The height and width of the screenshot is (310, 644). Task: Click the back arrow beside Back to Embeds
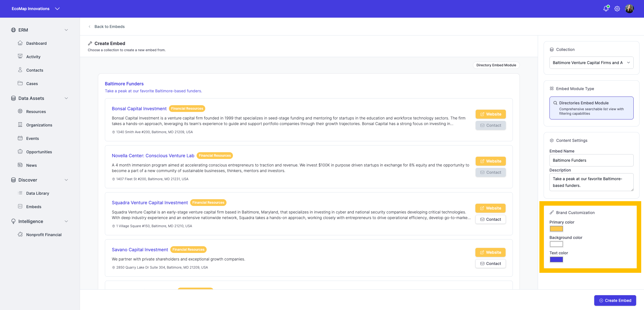89,27
